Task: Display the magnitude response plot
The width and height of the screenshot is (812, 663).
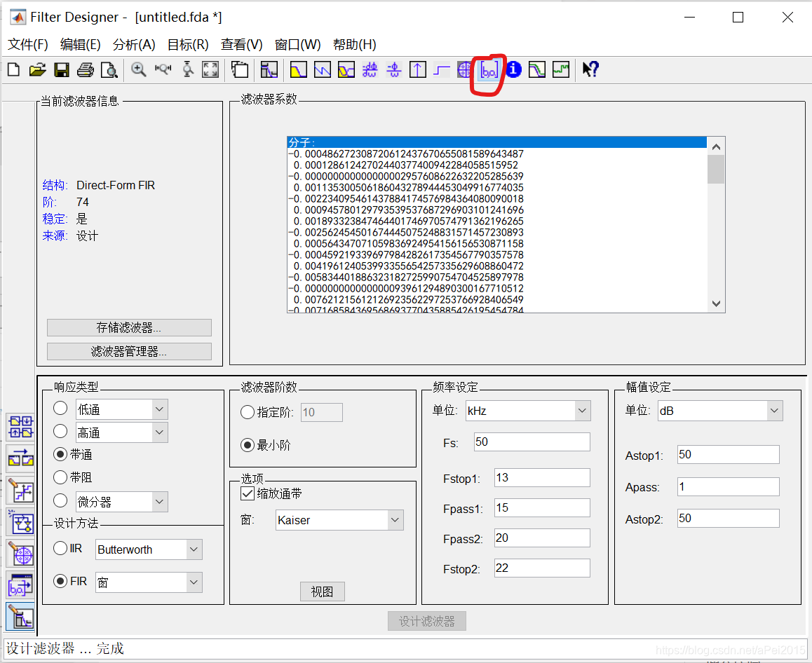Action: pyautogui.click(x=298, y=69)
